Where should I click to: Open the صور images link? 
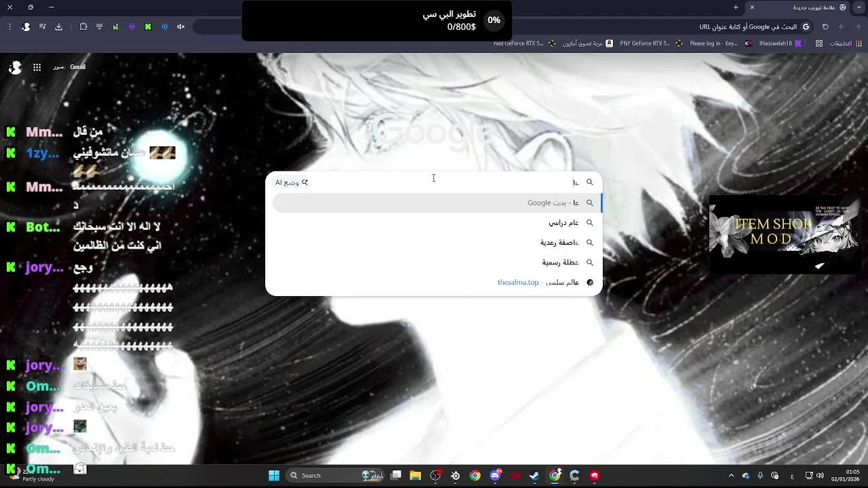click(x=58, y=67)
